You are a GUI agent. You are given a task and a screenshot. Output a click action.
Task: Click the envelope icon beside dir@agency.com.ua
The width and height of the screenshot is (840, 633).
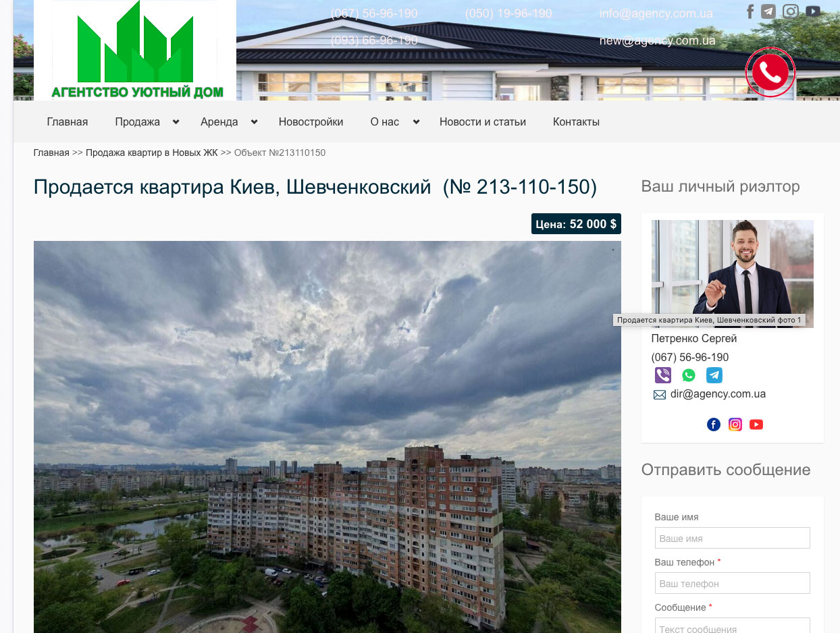point(660,395)
